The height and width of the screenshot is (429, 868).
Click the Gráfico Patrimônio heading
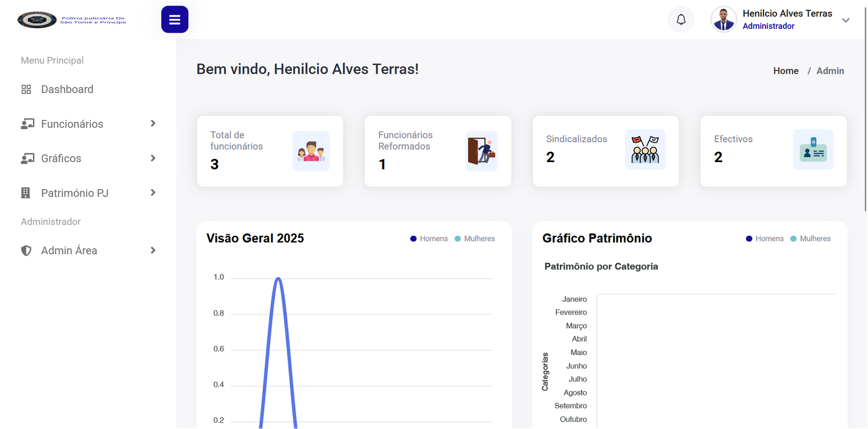[597, 239]
